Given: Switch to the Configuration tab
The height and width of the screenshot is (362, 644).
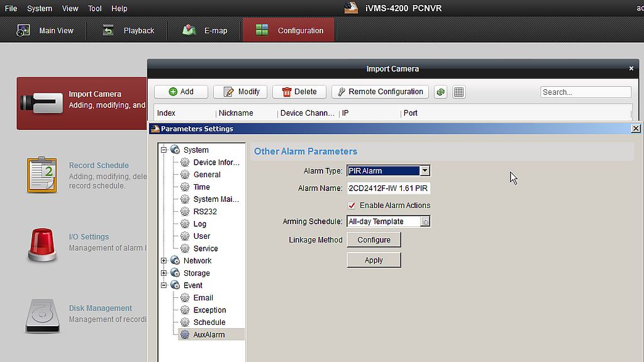Looking at the screenshot, I should [289, 30].
